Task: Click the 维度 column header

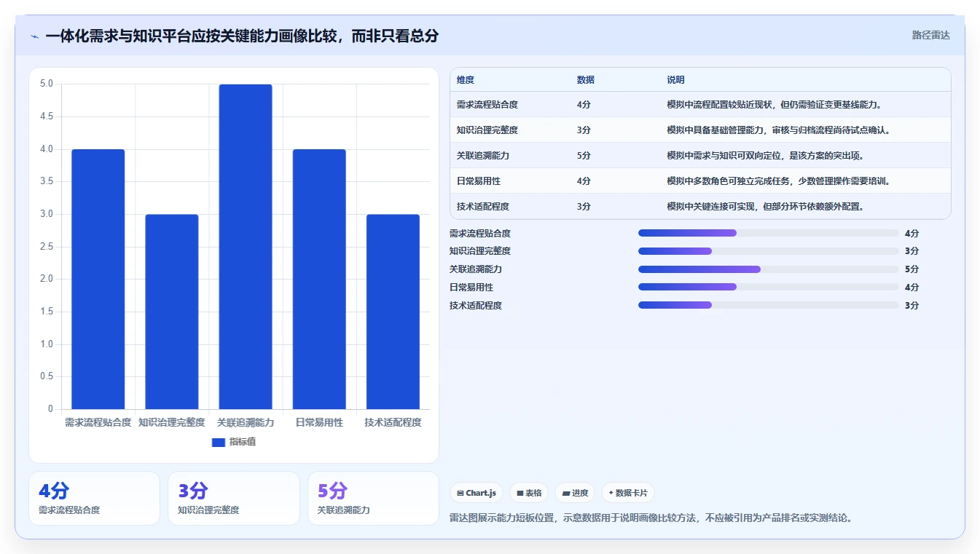Action: 466,80
